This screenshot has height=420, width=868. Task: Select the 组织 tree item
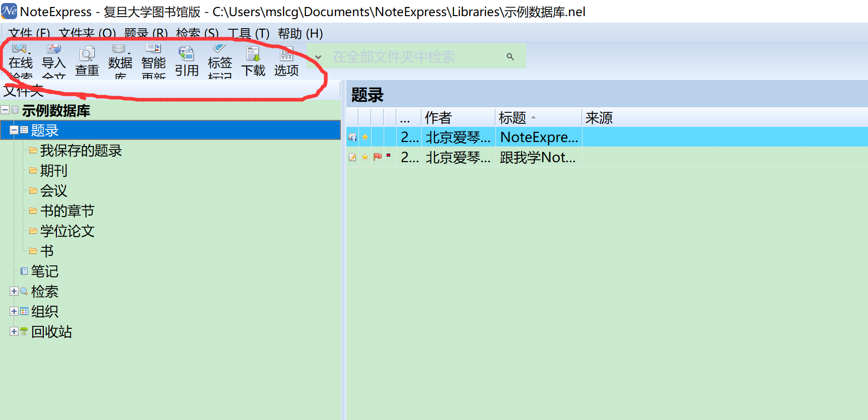[45, 311]
